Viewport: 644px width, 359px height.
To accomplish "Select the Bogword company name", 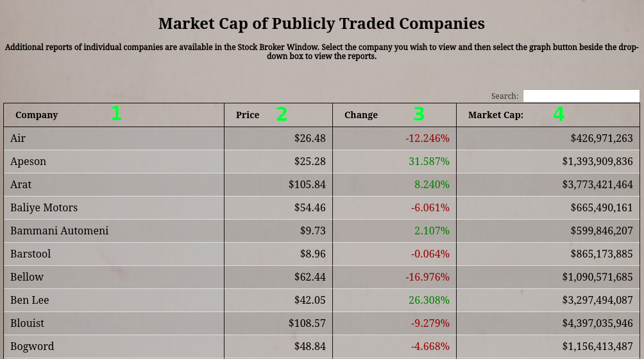I will (x=32, y=346).
